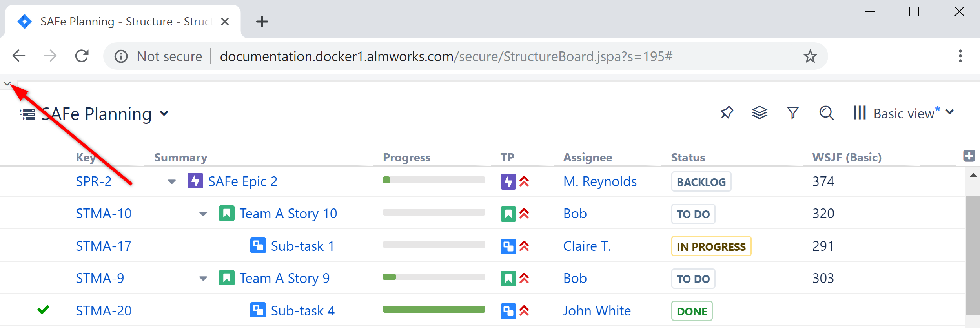Open the browser three-dot menu
The image size is (980, 328).
[960, 56]
